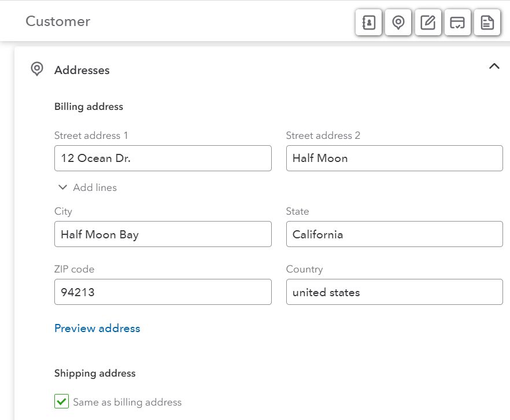Click the Customer header title

pos(58,21)
